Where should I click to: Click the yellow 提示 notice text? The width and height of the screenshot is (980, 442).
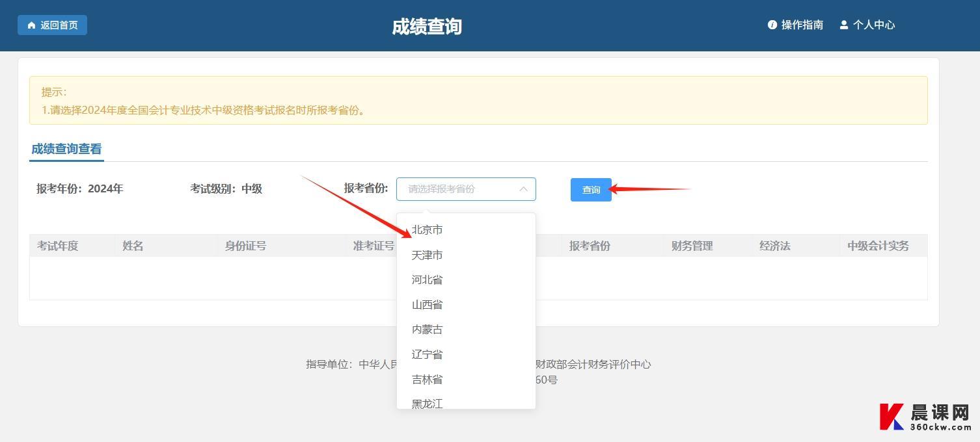(x=478, y=101)
